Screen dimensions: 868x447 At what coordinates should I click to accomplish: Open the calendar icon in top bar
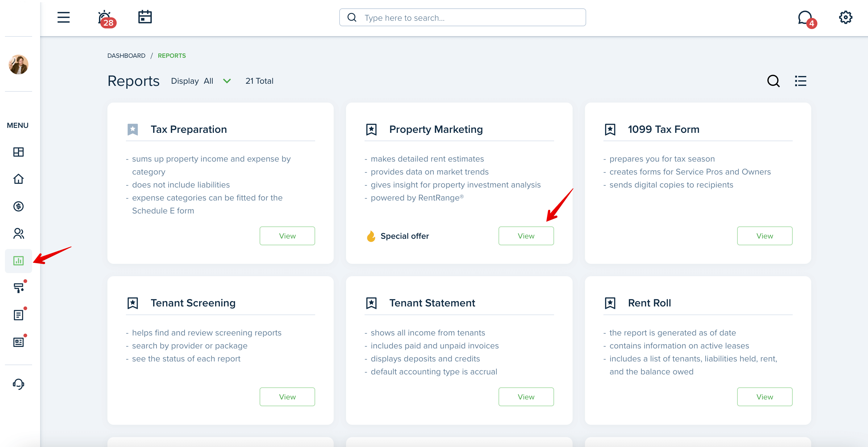[145, 17]
